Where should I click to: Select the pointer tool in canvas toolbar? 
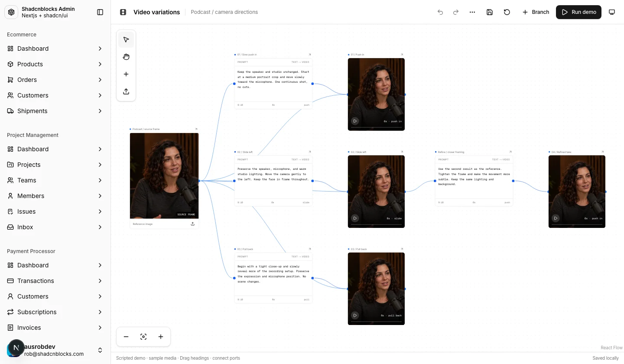pos(126,39)
